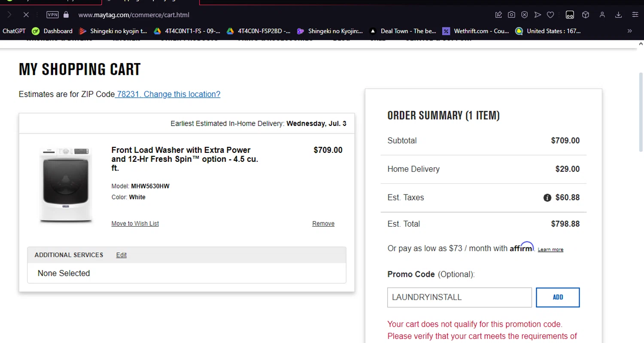
Task: Bookmark this page with the heart icon
Action: [x=550, y=15]
